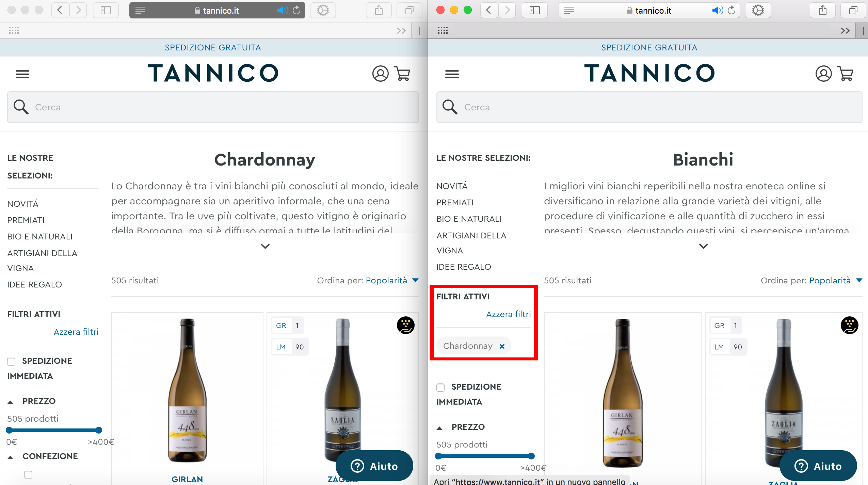Click the right price slider handle in the left window

(x=99, y=430)
